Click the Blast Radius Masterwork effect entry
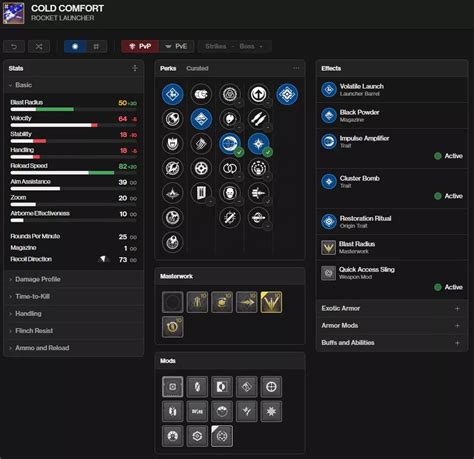The height and width of the screenshot is (459, 474). click(x=392, y=247)
